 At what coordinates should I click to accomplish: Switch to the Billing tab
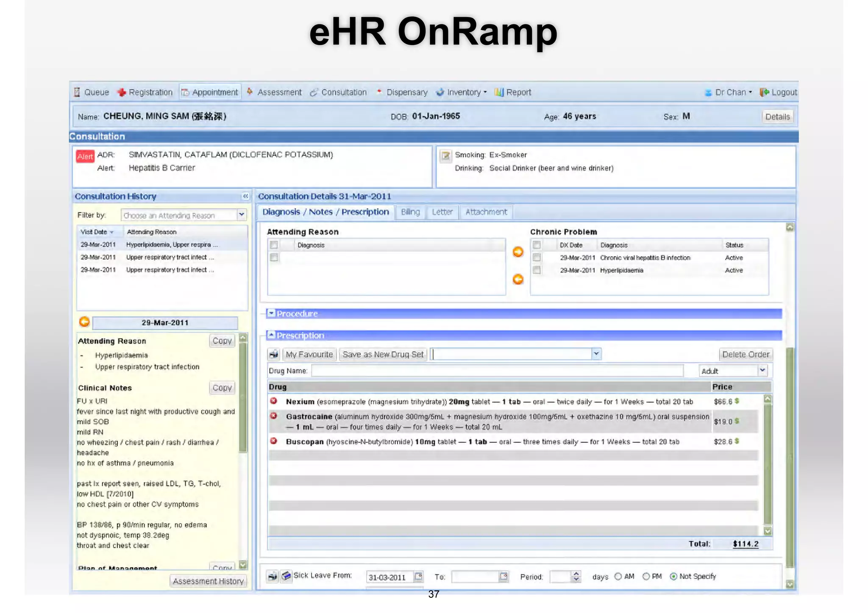coord(410,212)
